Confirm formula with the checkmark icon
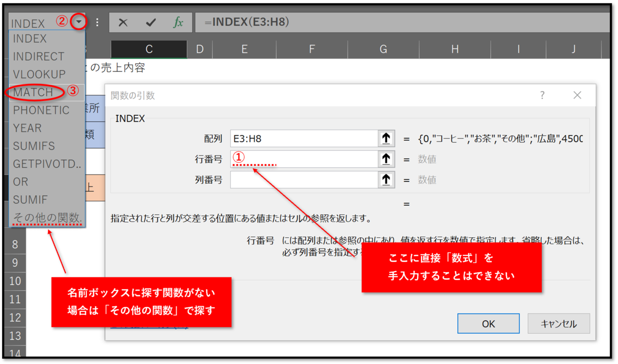The height and width of the screenshot is (364, 618). click(x=151, y=23)
